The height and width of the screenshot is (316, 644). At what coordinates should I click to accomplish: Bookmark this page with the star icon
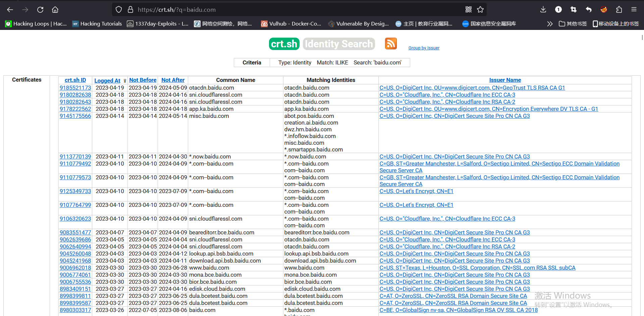(x=480, y=10)
